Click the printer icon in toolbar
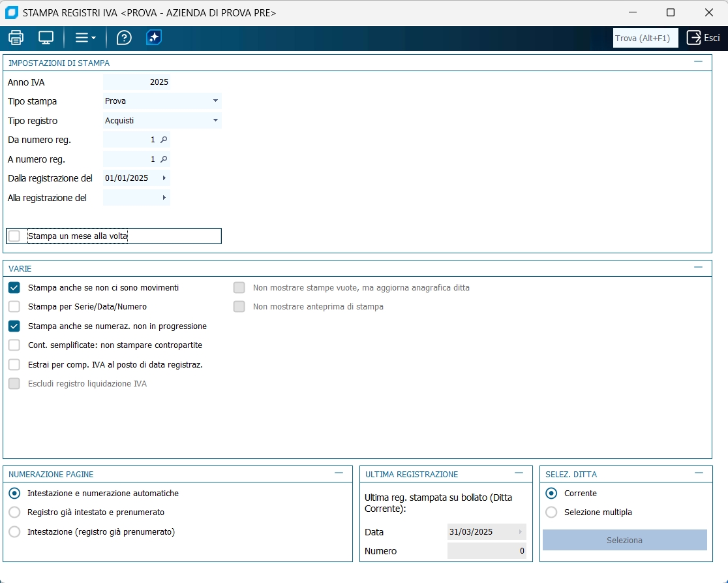This screenshot has width=728, height=583. (x=16, y=37)
